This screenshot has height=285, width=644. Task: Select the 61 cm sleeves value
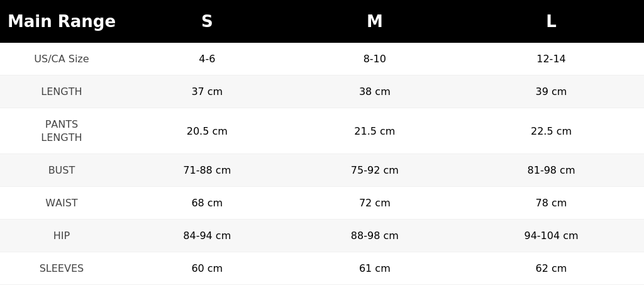point(375,268)
